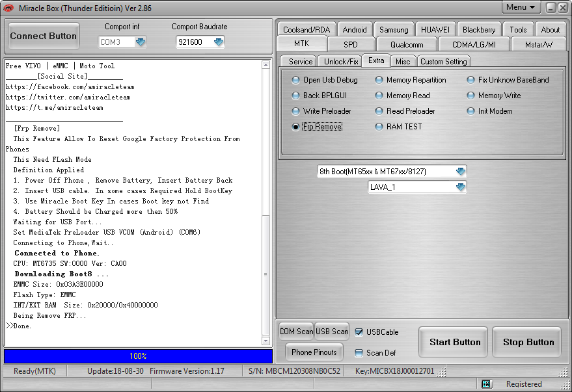Open Phone Pinouts
The image size is (572, 392).
(x=314, y=352)
